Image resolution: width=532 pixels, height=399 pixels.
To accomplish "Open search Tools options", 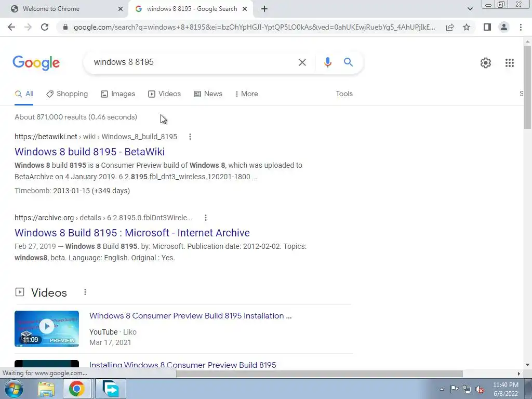I will tap(344, 94).
